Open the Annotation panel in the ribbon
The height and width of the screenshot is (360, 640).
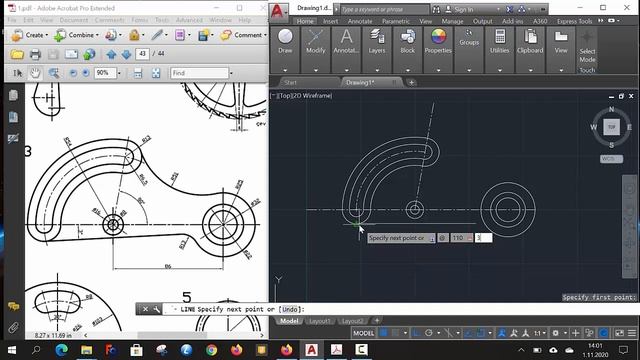click(346, 42)
